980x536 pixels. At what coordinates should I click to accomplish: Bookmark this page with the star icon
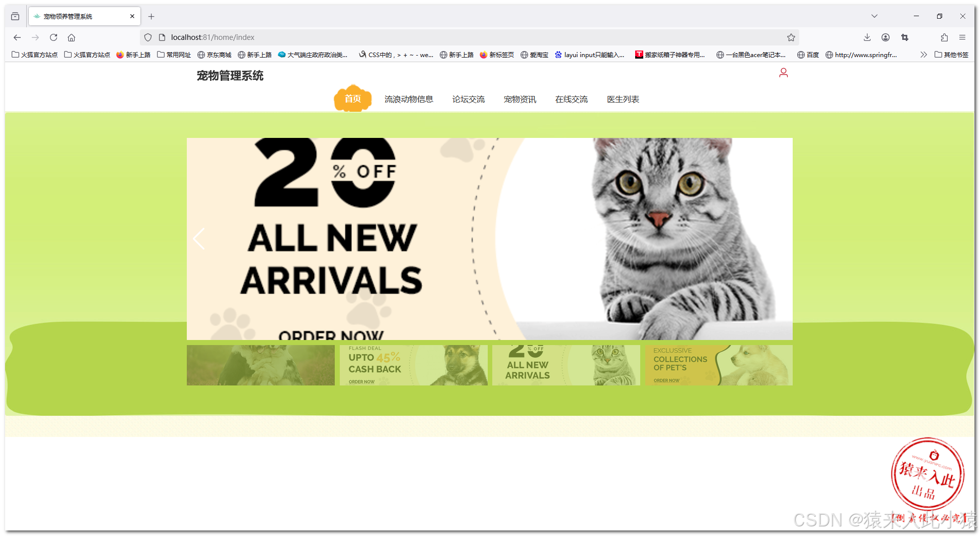[791, 37]
